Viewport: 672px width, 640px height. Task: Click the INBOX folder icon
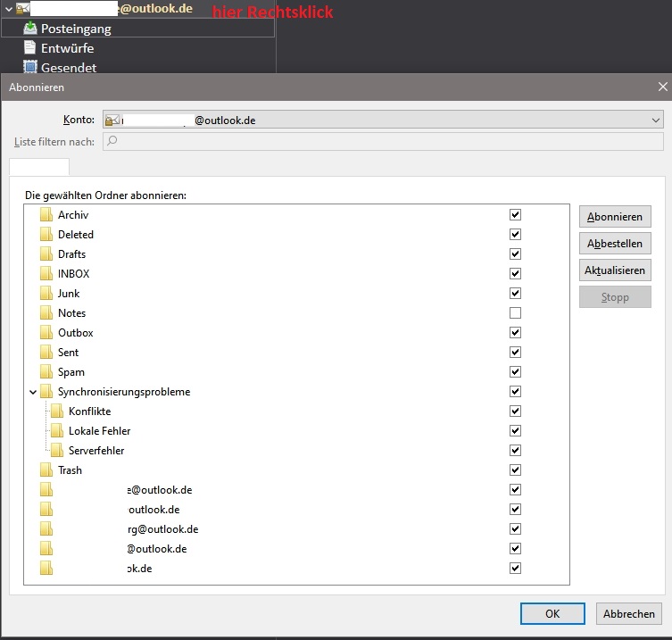point(46,273)
